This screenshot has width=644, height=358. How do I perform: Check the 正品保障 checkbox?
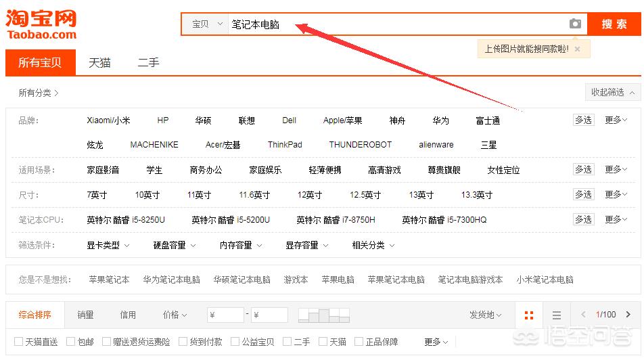pyautogui.click(x=359, y=341)
